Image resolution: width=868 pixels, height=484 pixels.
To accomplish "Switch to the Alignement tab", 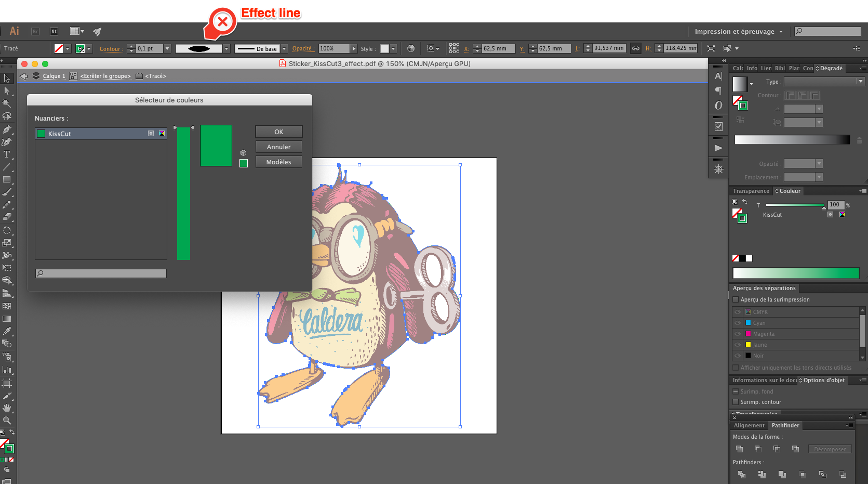I will coord(749,425).
